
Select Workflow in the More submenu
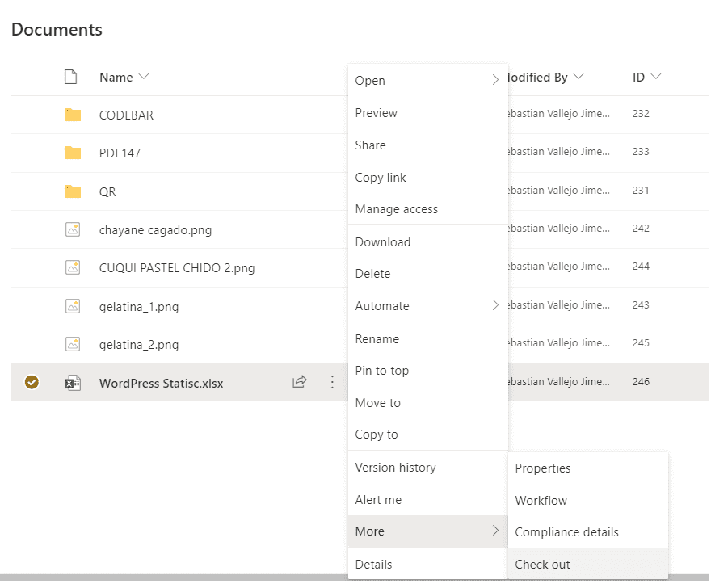coord(588,501)
